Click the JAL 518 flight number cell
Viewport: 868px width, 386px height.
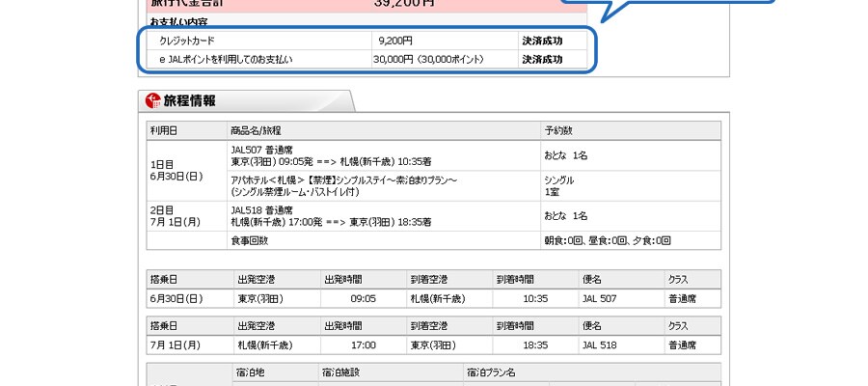[599, 345]
